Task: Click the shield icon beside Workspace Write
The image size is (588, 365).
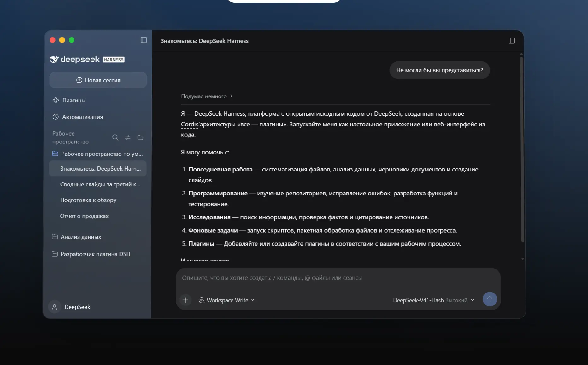Action: 201,300
